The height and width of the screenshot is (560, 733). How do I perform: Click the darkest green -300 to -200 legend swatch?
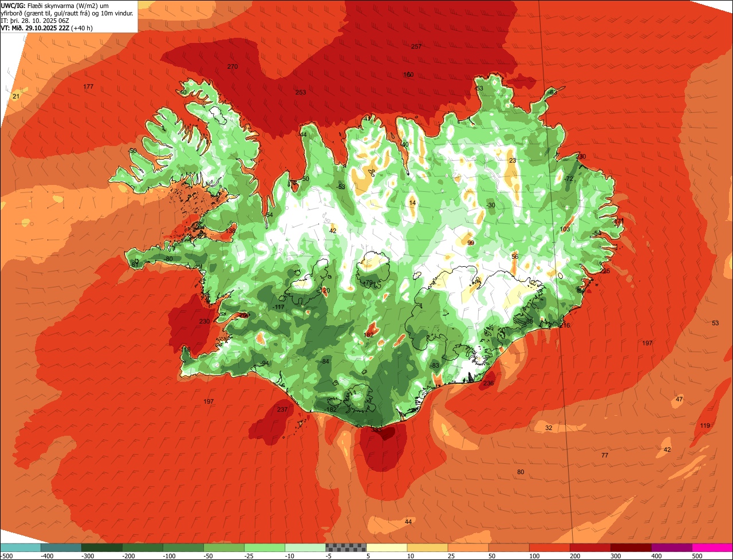101,547
